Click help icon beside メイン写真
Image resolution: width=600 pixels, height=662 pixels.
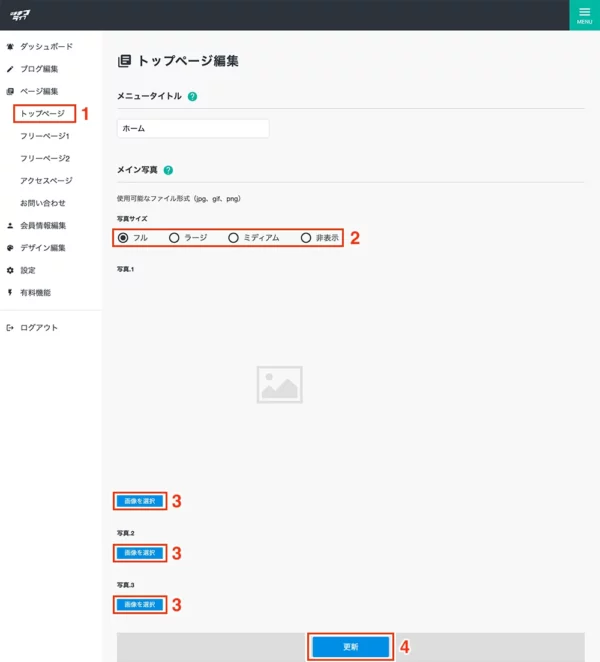coord(169,171)
